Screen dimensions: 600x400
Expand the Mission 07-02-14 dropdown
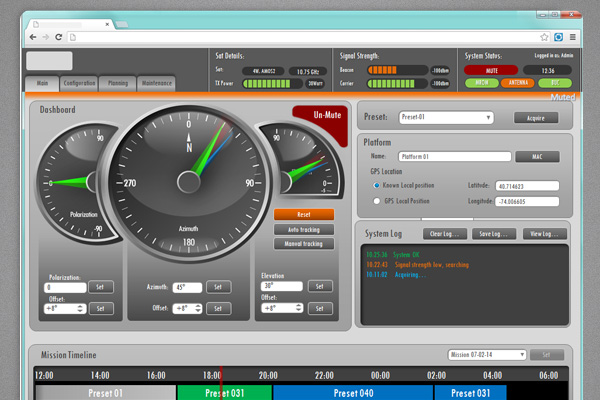pos(487,354)
